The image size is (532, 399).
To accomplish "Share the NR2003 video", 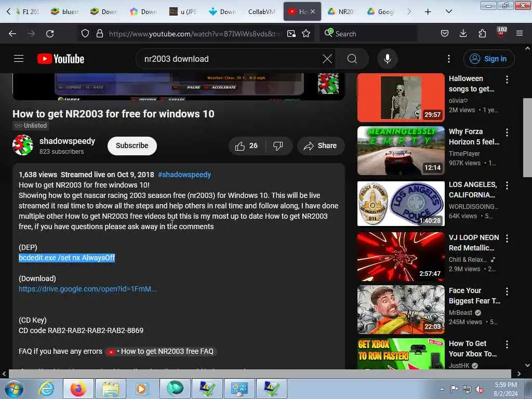I will [x=321, y=146].
